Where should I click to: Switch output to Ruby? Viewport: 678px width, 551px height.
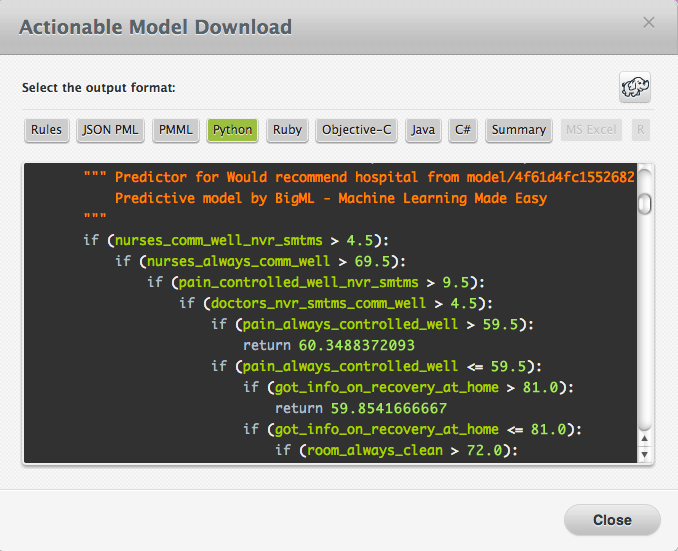tap(287, 130)
